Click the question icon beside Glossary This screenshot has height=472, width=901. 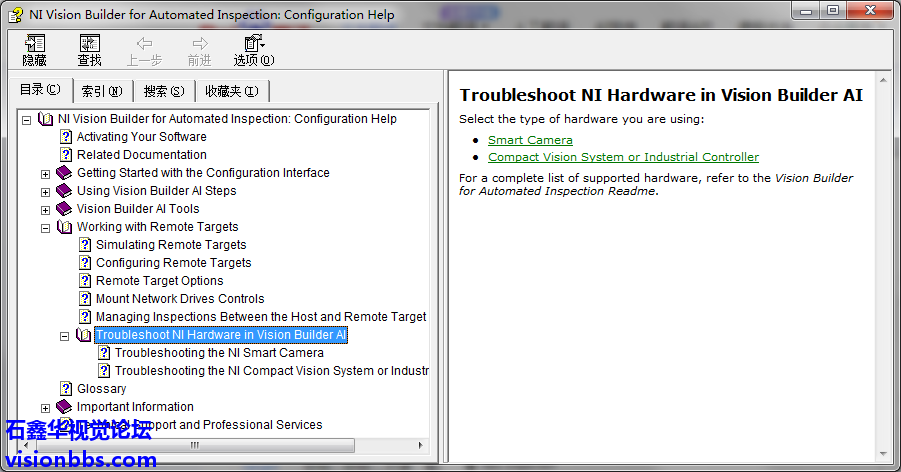click(66, 389)
